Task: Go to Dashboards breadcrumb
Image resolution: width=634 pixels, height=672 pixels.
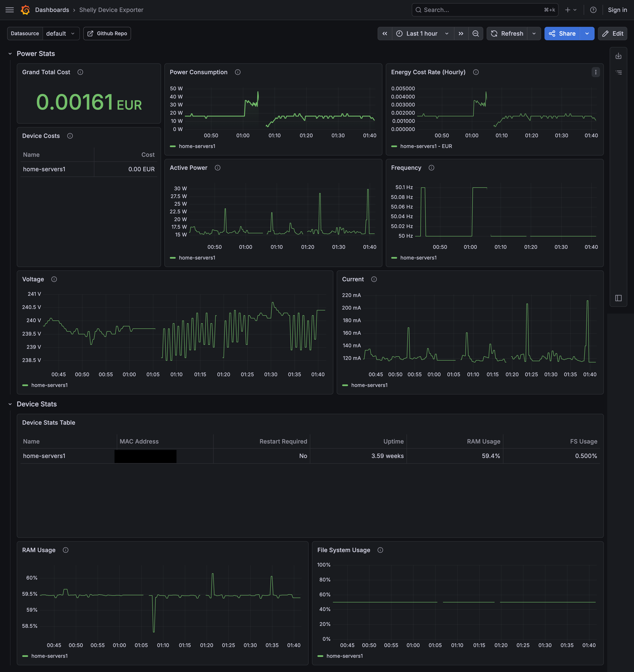Action: coord(52,10)
